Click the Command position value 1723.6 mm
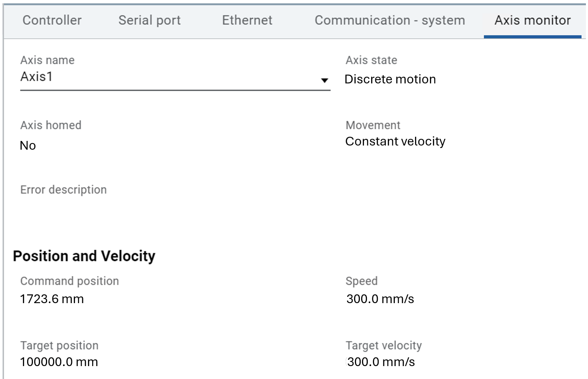588x379 pixels. (52, 299)
